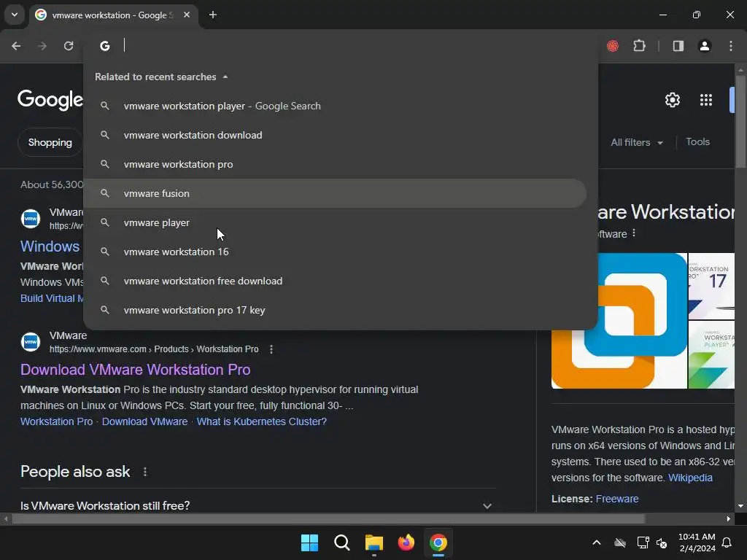Pick the vmware fusion suggestion
The image size is (747, 560).
coord(334,193)
